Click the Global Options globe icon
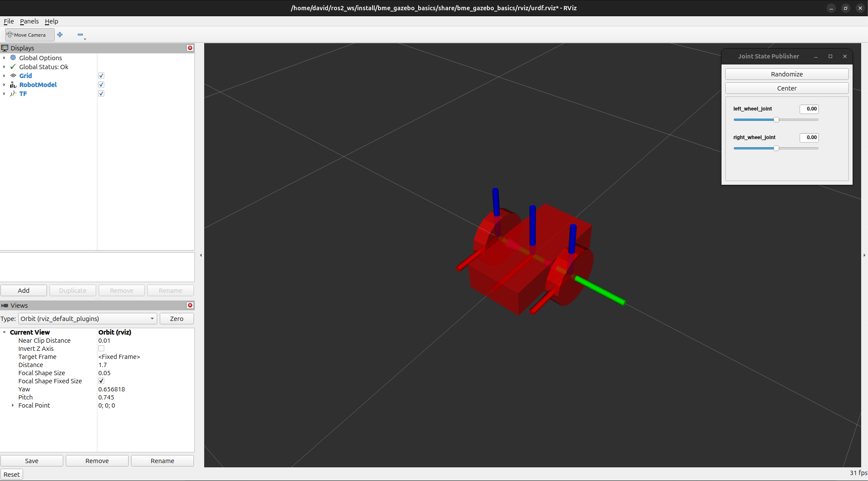 pyautogui.click(x=13, y=58)
